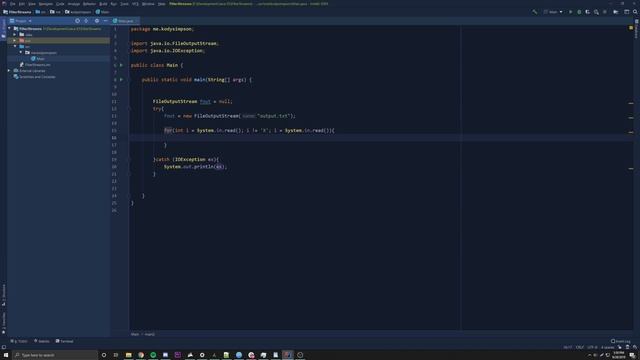The width and height of the screenshot is (640, 360).
Task: Open Project Structure from the toolbar icon
Action: [x=616, y=12]
